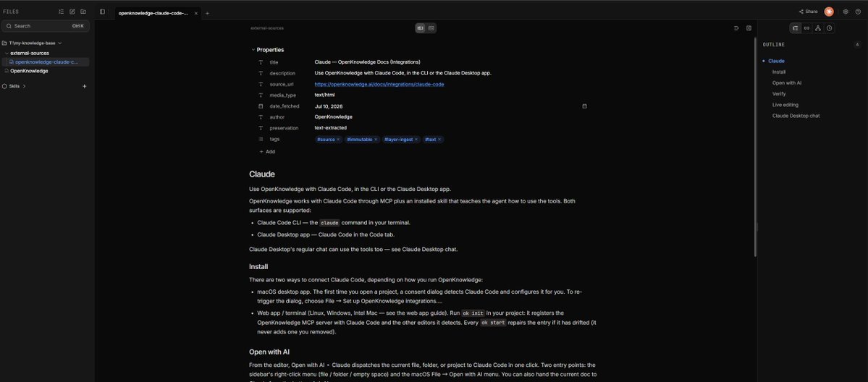Click the square document icon near editor top right
868x382 pixels.
749,28
